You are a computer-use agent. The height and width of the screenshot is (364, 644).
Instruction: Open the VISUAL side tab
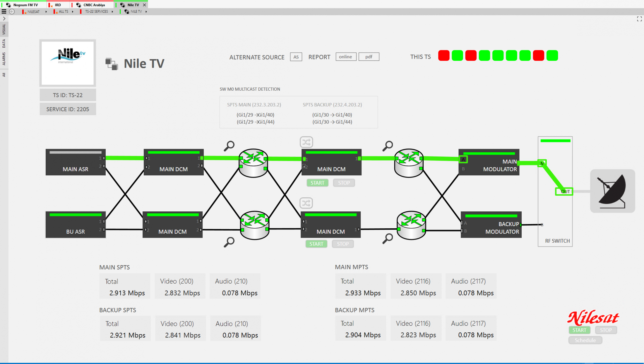(x=4, y=29)
